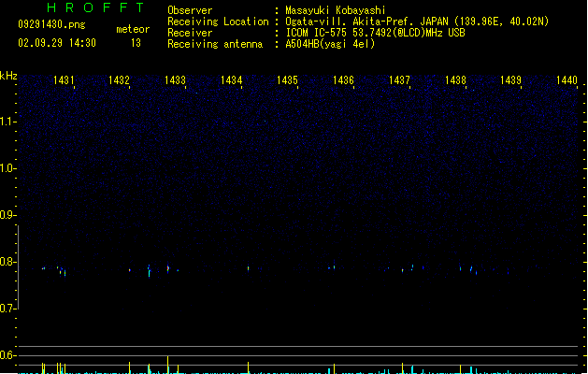The height and width of the screenshot is (374, 588).
Task: Click the meteor count 13
Action: [x=136, y=43]
